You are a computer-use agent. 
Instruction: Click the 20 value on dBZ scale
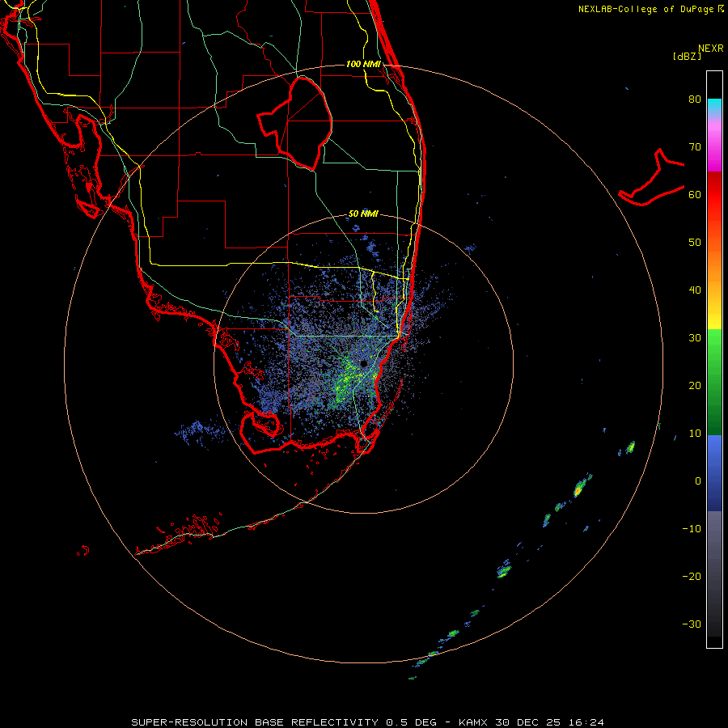(695, 386)
